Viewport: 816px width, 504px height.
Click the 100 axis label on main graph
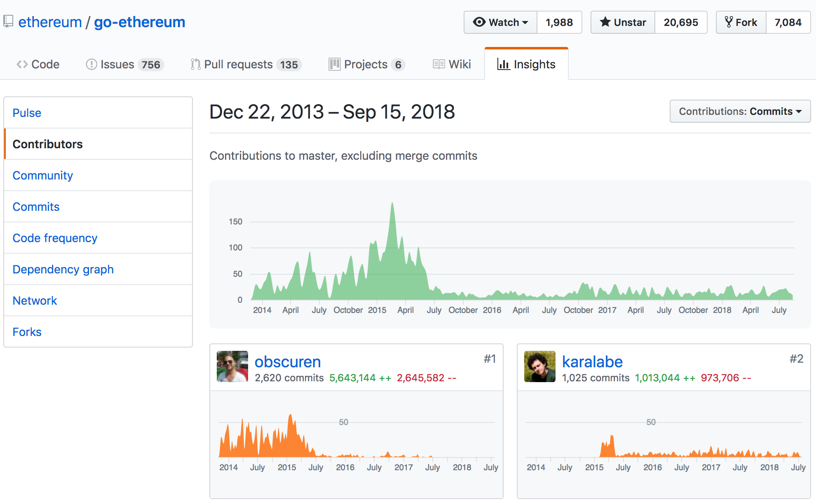tap(235, 247)
